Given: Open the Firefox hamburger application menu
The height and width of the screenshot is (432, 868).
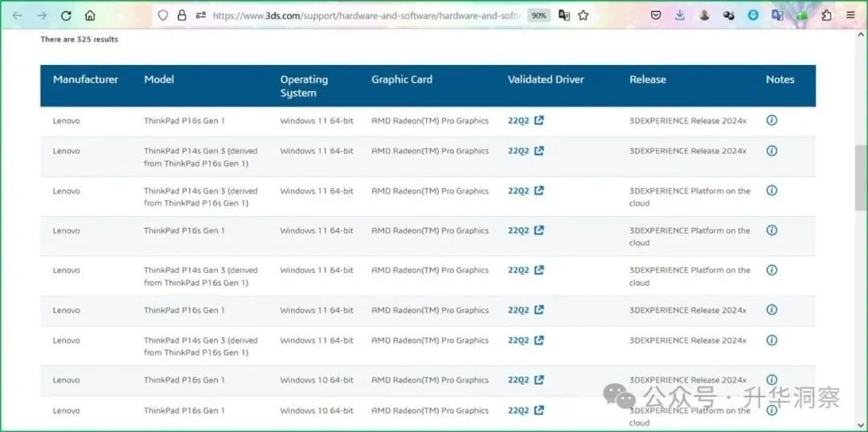Looking at the screenshot, I should tap(850, 15).
